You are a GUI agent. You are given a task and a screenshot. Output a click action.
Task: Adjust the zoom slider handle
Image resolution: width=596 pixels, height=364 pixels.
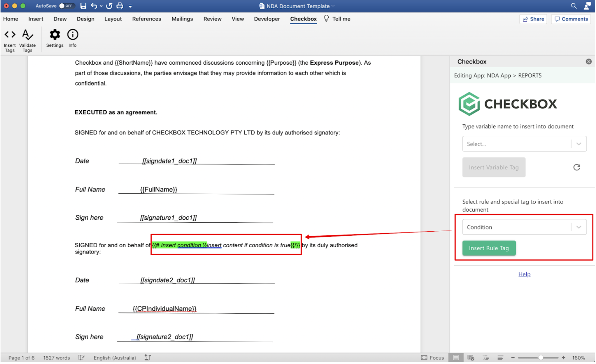click(x=541, y=358)
